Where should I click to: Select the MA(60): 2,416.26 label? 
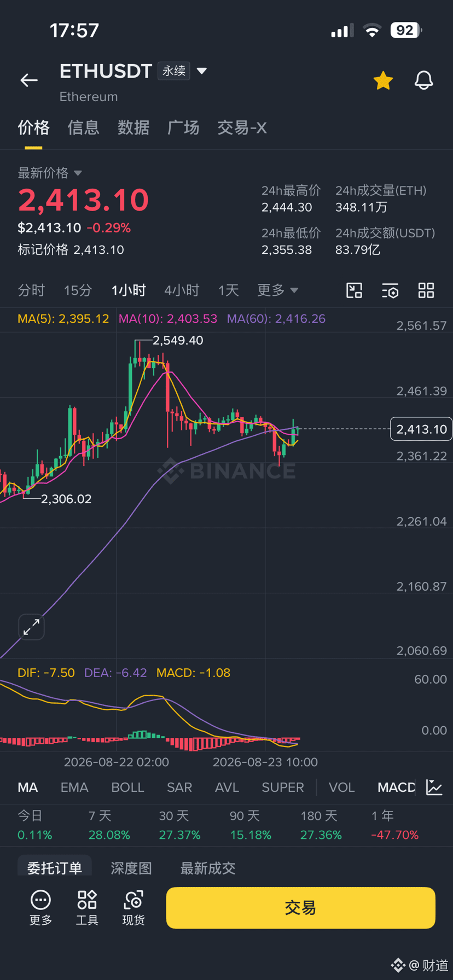pos(276,319)
